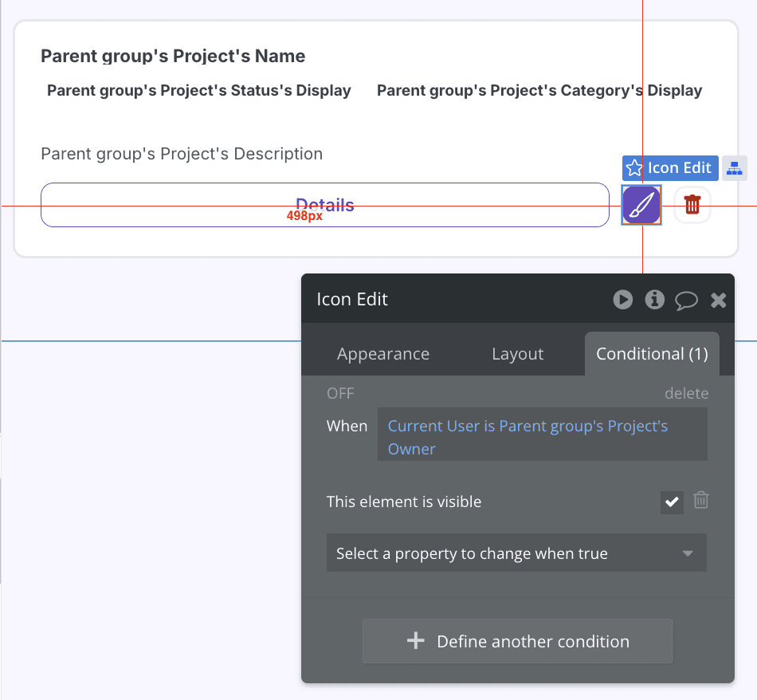The height and width of the screenshot is (700, 757).
Task: Remove the visible property via trash icon
Action: pyautogui.click(x=701, y=500)
